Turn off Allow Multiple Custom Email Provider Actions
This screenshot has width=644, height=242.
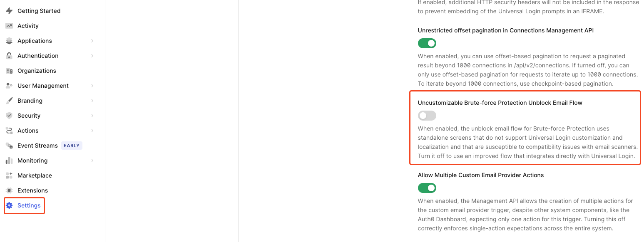[427, 188]
